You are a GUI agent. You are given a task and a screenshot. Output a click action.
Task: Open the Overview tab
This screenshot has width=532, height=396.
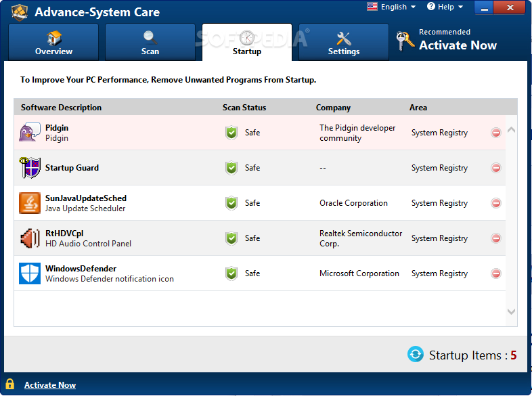tap(53, 42)
